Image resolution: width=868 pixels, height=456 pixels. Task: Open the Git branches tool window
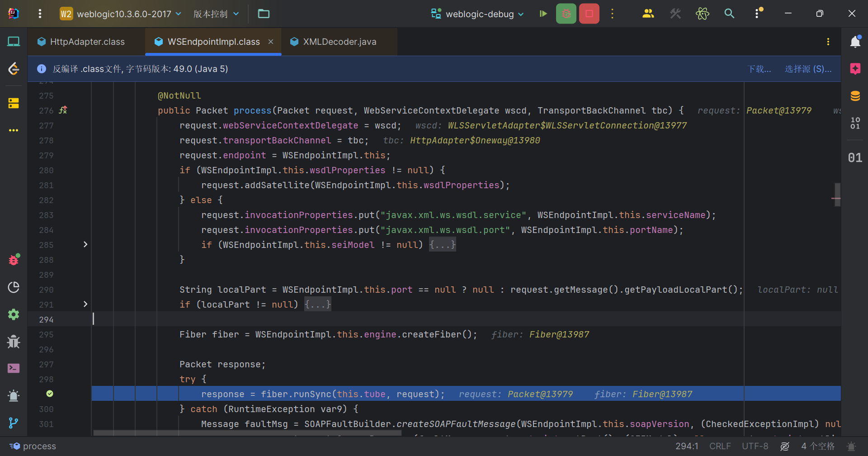tap(14, 423)
